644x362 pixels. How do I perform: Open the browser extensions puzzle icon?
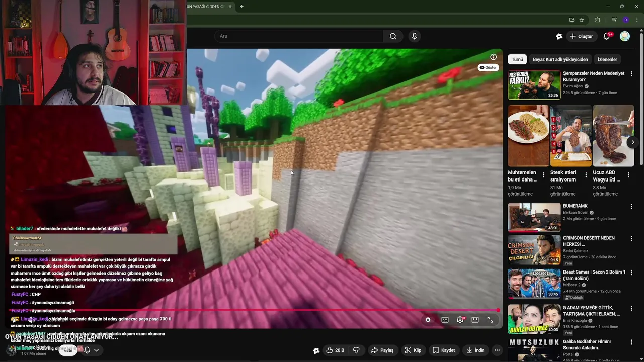[598, 20]
